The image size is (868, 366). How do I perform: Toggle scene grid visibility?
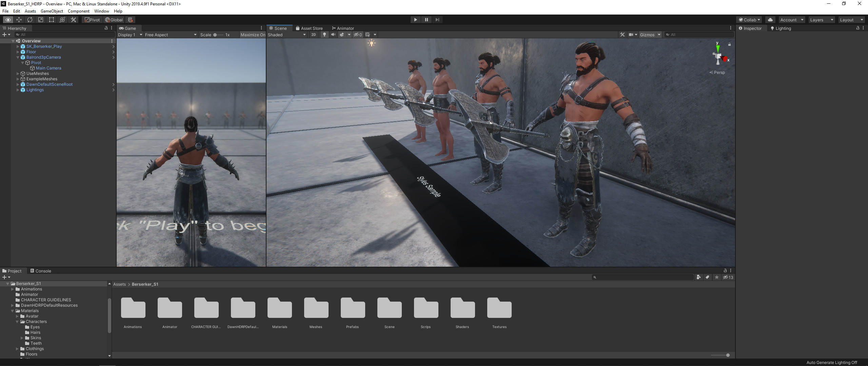(x=368, y=35)
